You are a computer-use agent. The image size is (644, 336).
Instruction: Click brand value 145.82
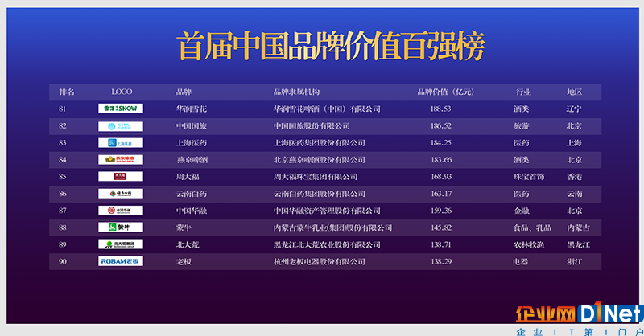(x=441, y=227)
